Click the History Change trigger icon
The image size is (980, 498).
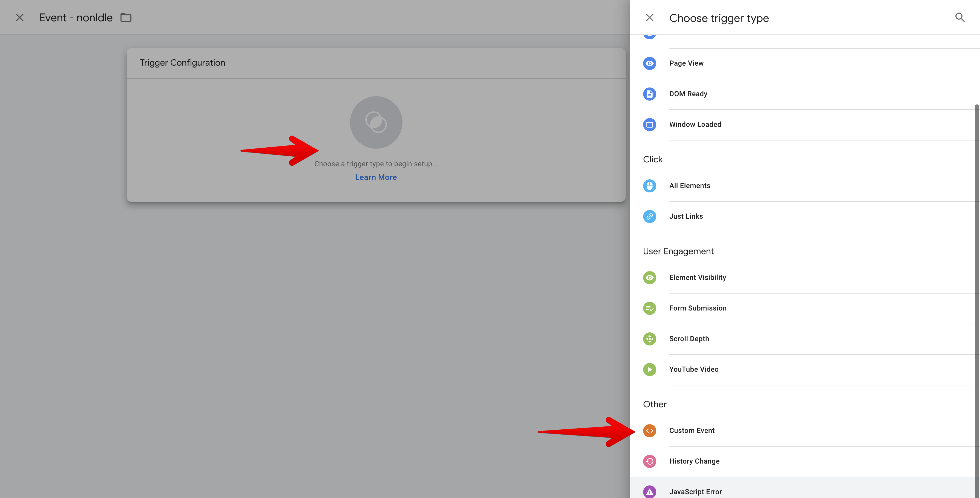[x=649, y=461]
